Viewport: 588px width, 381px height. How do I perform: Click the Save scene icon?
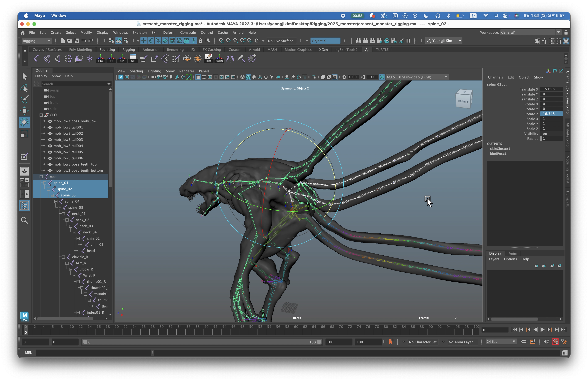tap(77, 41)
